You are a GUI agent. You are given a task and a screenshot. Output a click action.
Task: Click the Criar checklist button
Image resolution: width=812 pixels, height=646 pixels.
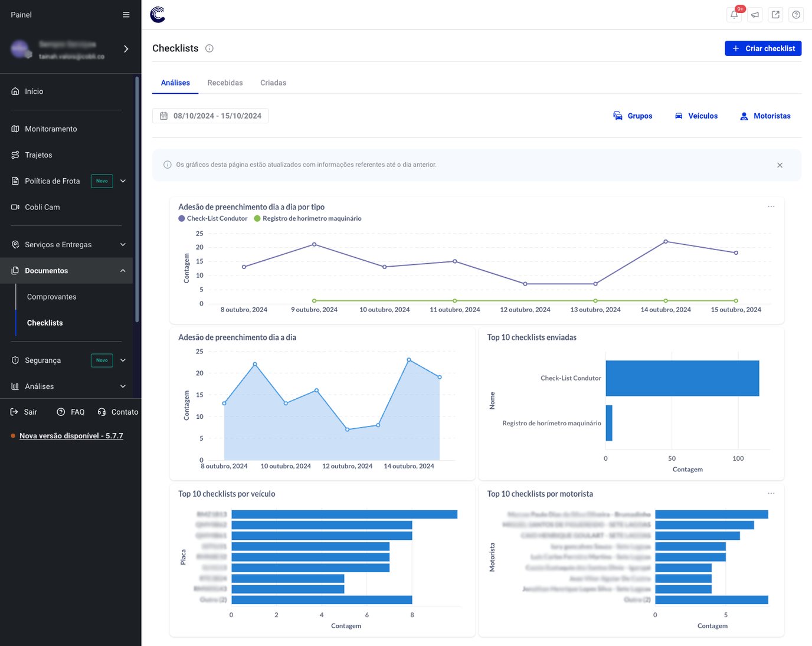(762, 48)
